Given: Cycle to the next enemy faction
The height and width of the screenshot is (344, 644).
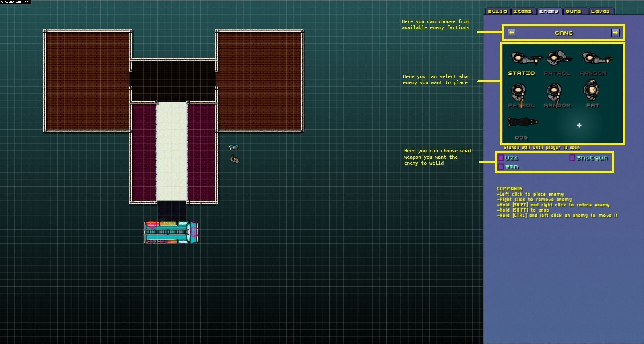Looking at the screenshot, I should click(x=615, y=33).
